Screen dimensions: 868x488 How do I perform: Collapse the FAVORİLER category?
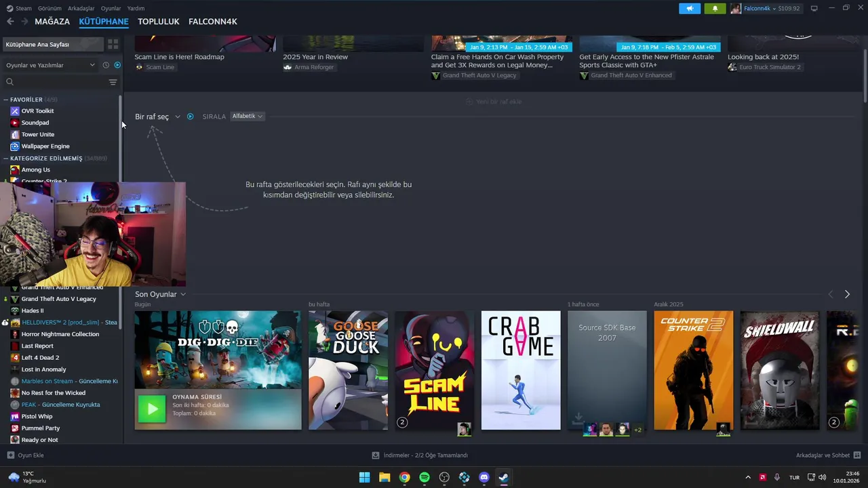click(5, 100)
